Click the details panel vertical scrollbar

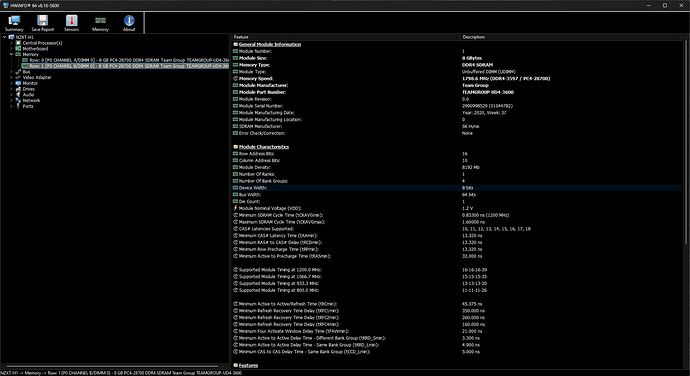point(686,141)
